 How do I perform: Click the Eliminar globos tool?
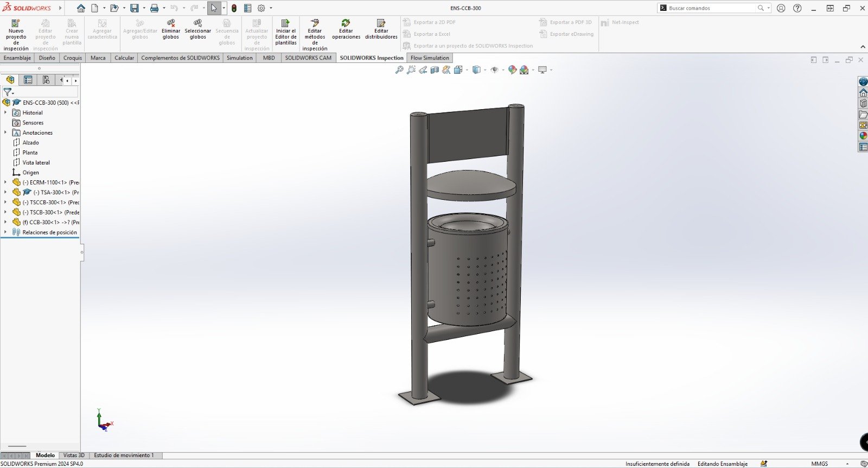pyautogui.click(x=171, y=23)
